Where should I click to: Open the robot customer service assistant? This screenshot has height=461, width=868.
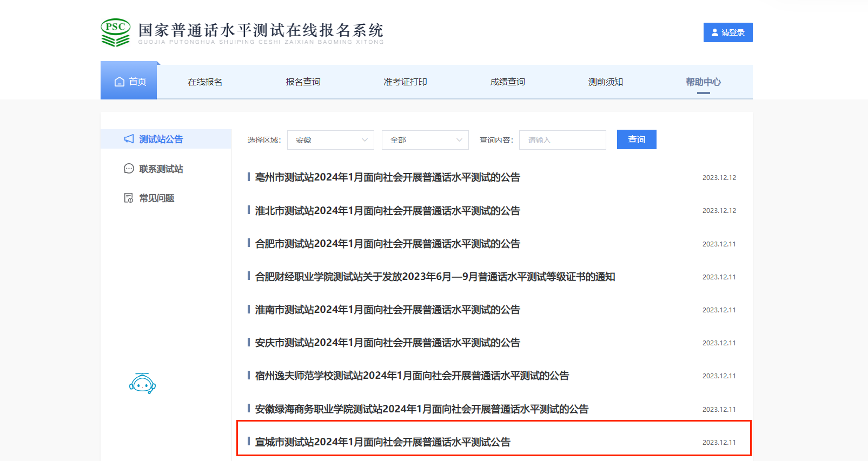click(x=142, y=383)
